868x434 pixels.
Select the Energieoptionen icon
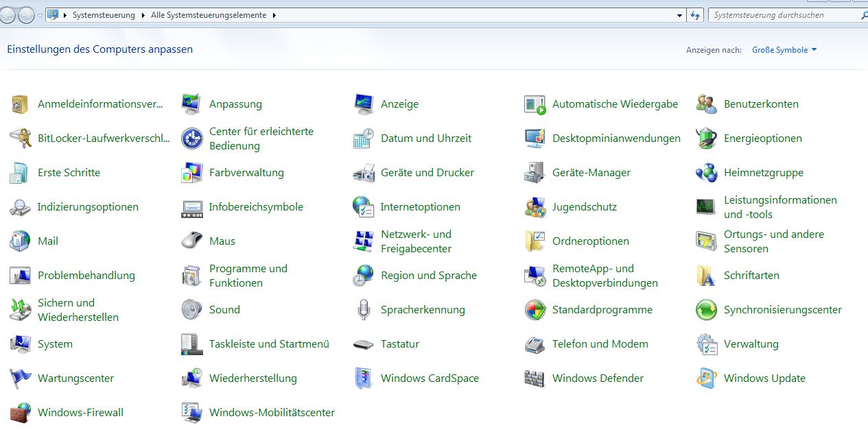pos(706,138)
